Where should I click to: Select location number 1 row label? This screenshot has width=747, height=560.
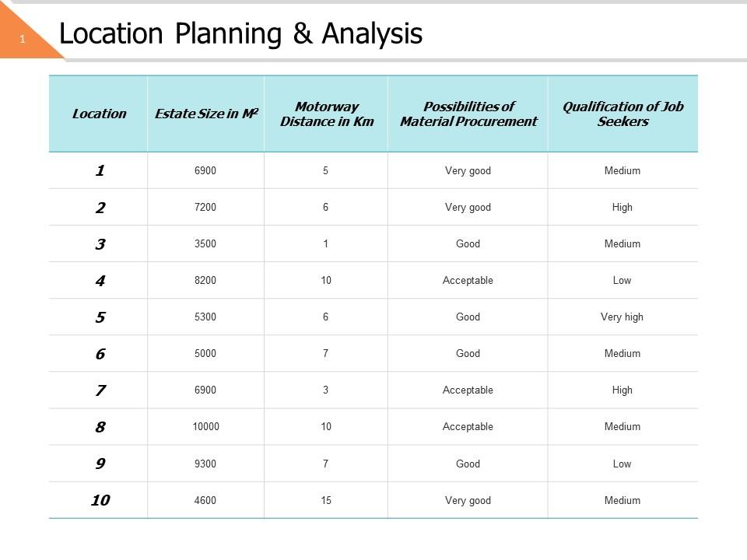[100, 170]
